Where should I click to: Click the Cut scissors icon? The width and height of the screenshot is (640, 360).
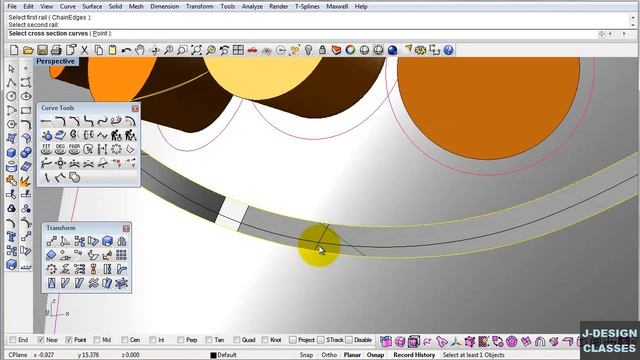tap(84, 50)
